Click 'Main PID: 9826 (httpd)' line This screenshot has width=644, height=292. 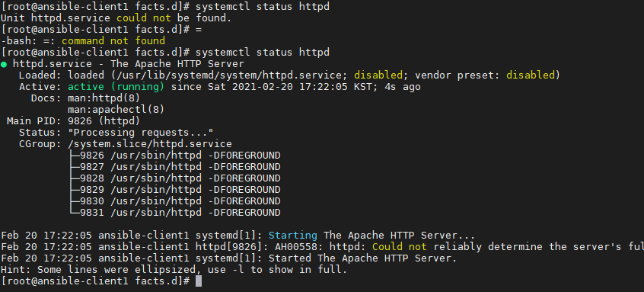click(x=74, y=121)
